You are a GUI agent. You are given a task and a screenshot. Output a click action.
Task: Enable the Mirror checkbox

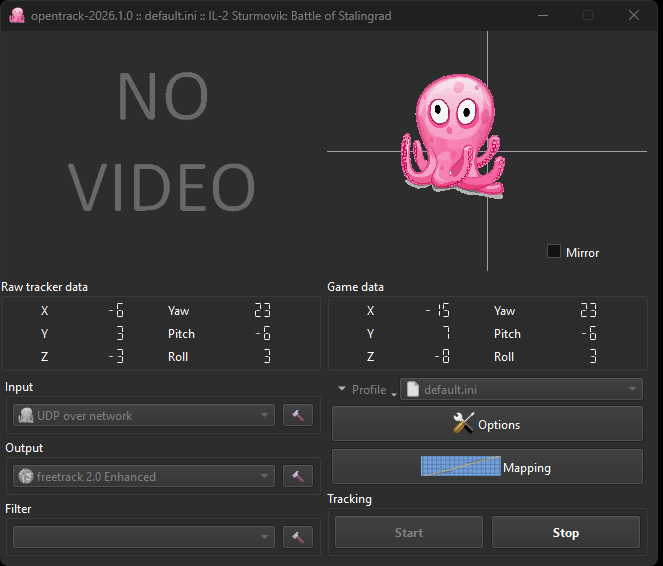[x=554, y=251]
